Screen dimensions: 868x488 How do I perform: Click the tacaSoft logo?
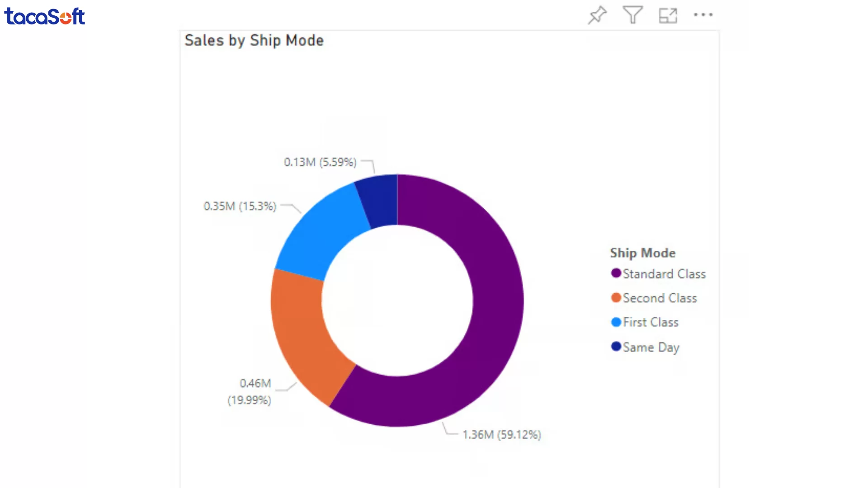[44, 17]
